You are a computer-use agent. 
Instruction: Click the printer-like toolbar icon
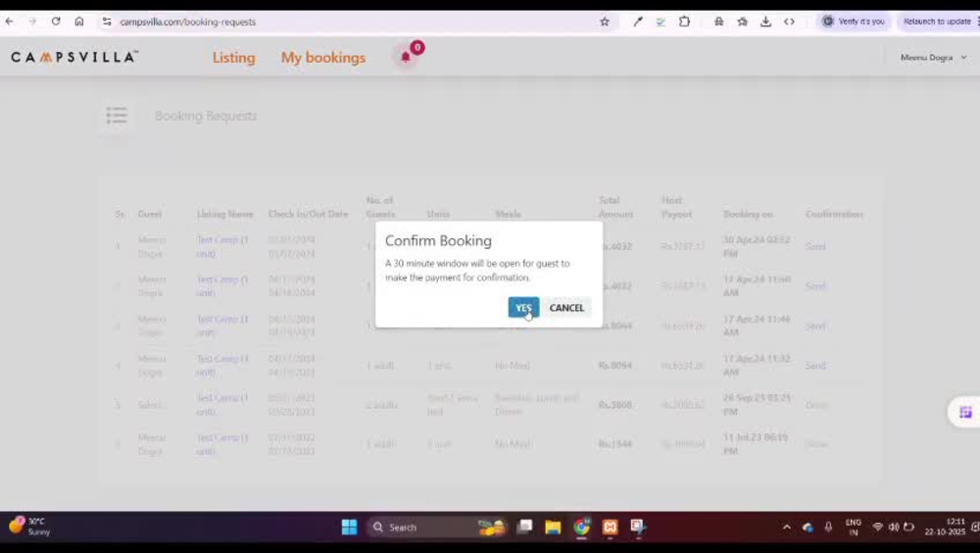click(x=718, y=22)
